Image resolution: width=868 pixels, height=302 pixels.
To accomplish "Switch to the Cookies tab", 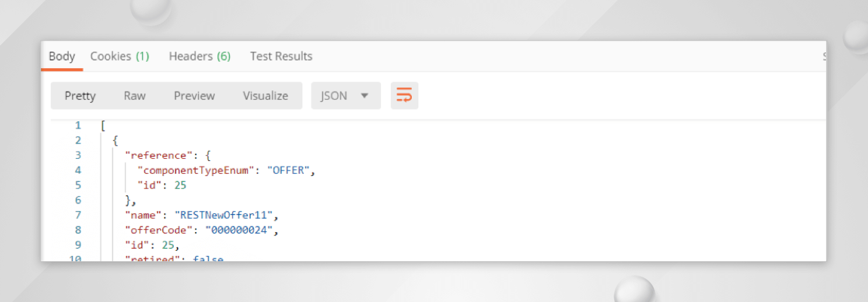I will pos(120,57).
